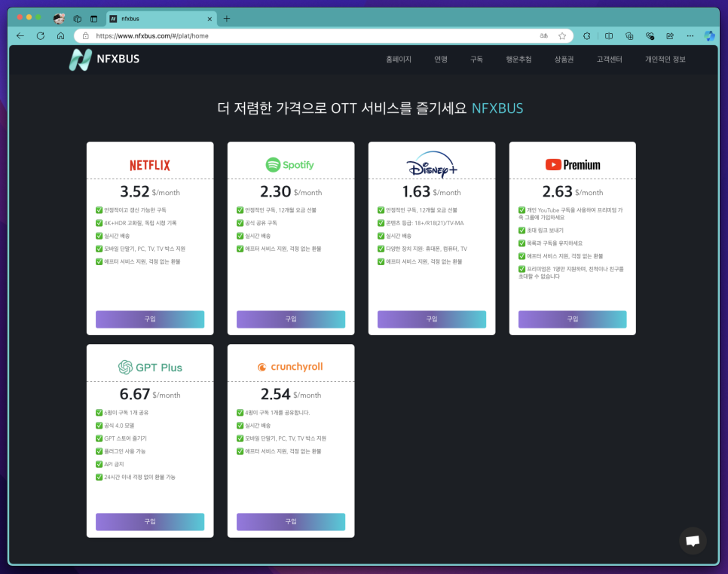The width and height of the screenshot is (728, 574).
Task: Toggle vertical tabs icon
Action: [93, 19]
